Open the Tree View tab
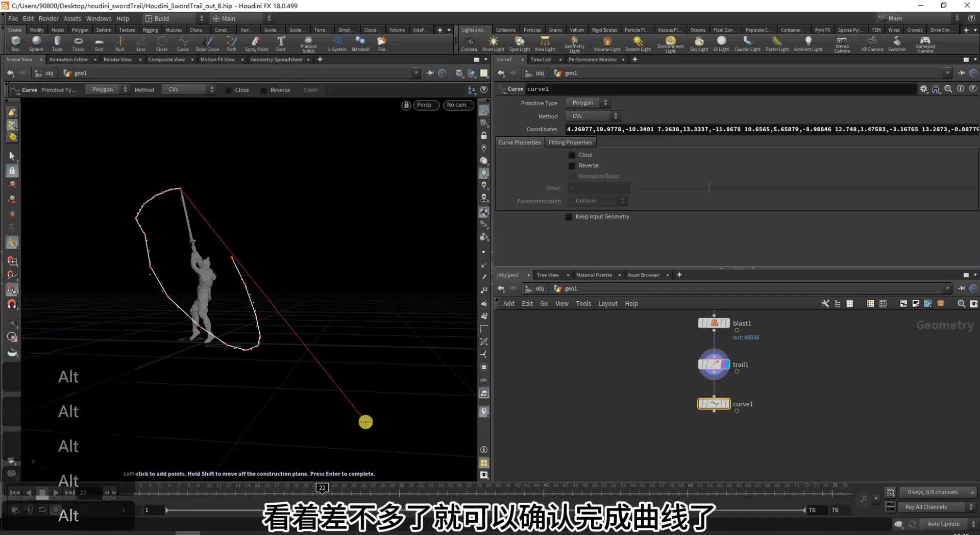This screenshot has height=535, width=980. [547, 275]
